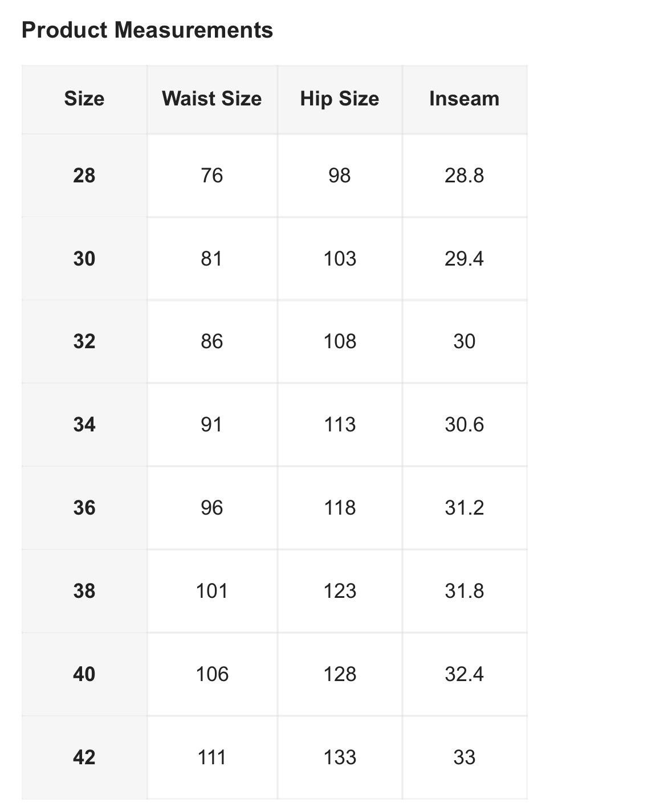Click size 30 row label
The width and height of the screenshot is (672, 811).
pos(84,259)
